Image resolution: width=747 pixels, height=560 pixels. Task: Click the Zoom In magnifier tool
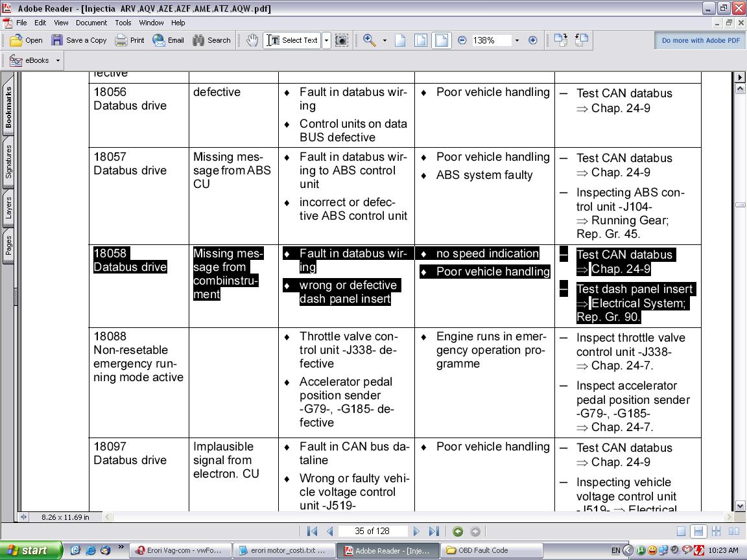[x=370, y=40]
